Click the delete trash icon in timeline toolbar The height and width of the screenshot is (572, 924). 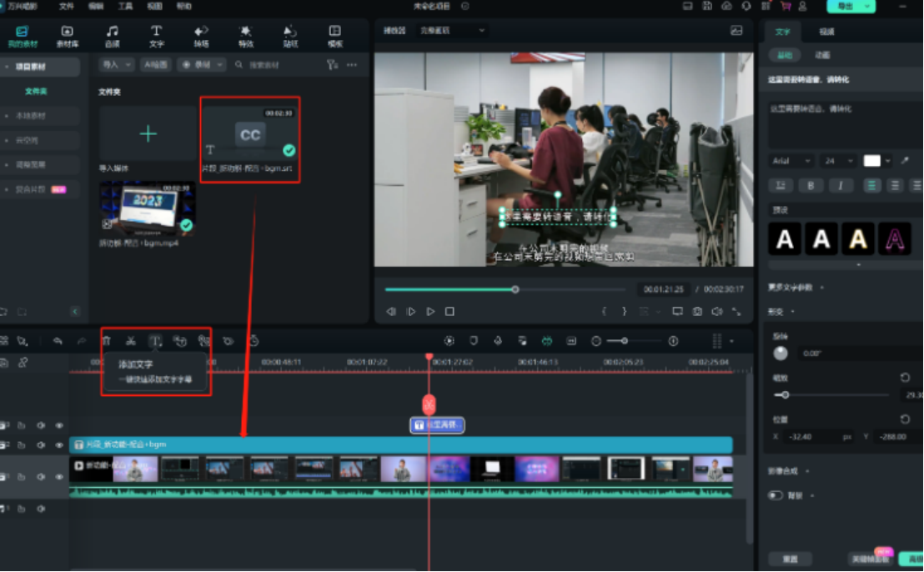tap(107, 341)
